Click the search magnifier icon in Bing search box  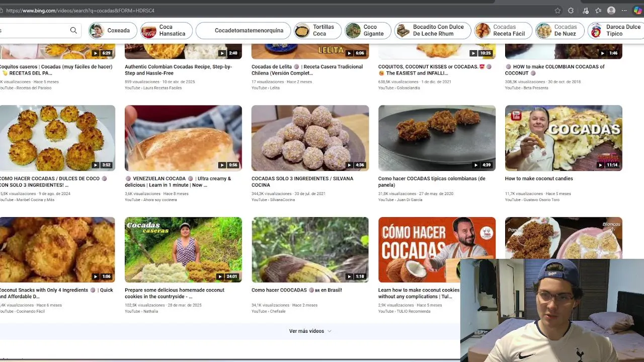point(73,30)
